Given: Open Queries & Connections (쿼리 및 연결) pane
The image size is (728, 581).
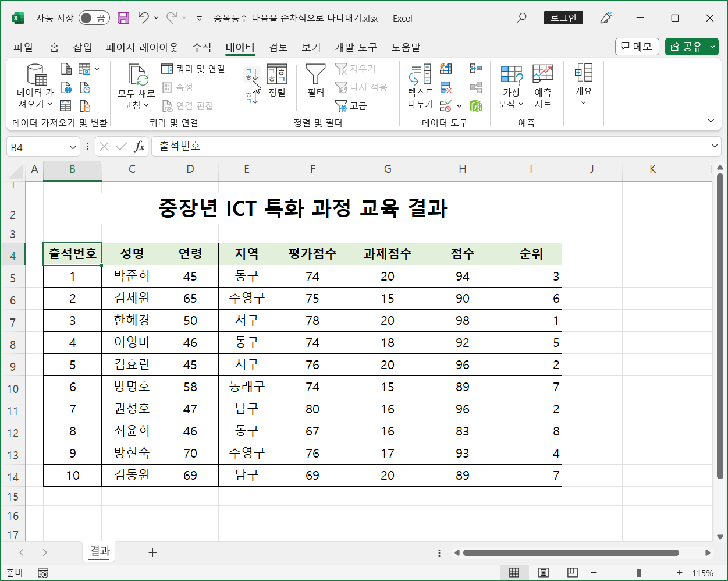Looking at the screenshot, I should tap(193, 69).
